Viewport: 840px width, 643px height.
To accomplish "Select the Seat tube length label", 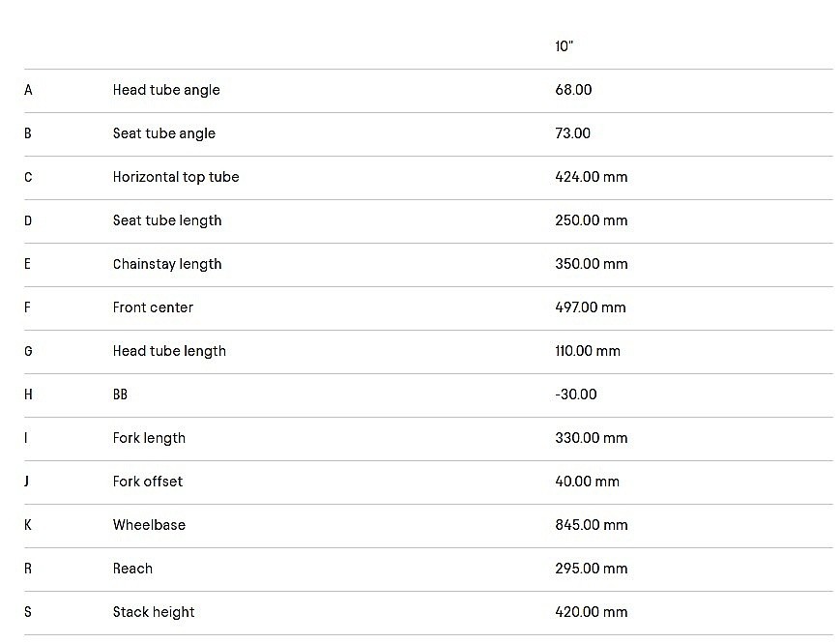I will point(167,220).
